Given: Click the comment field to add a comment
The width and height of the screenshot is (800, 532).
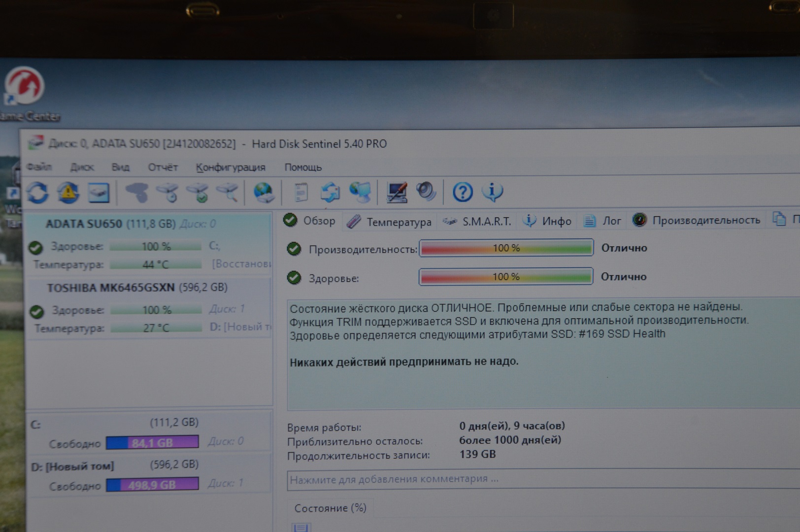Looking at the screenshot, I should click(x=542, y=479).
